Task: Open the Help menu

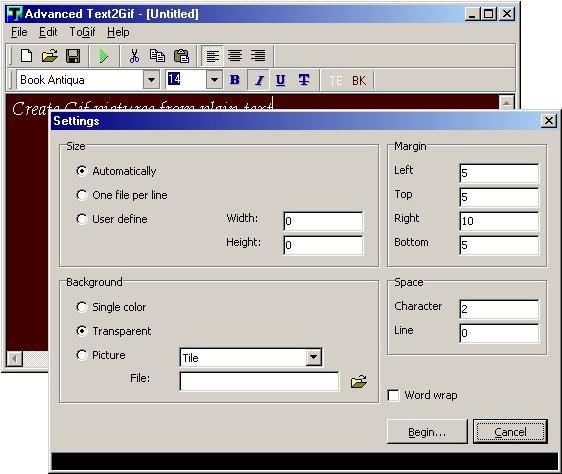Action: (x=118, y=32)
